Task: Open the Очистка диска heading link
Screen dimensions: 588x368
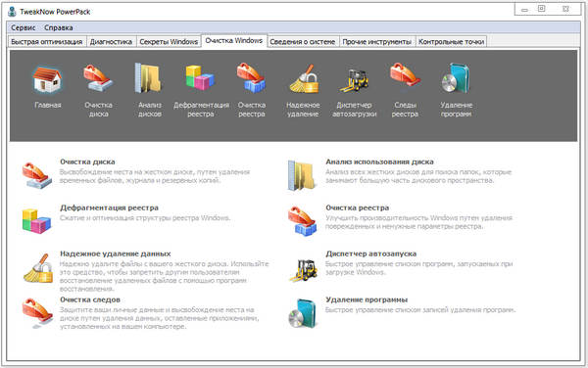Action: [x=87, y=161]
